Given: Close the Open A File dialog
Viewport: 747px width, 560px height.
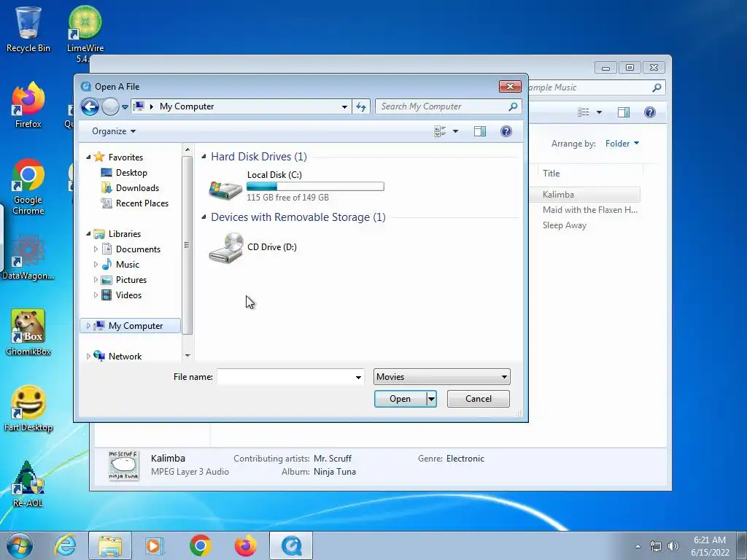Looking at the screenshot, I should coord(510,86).
